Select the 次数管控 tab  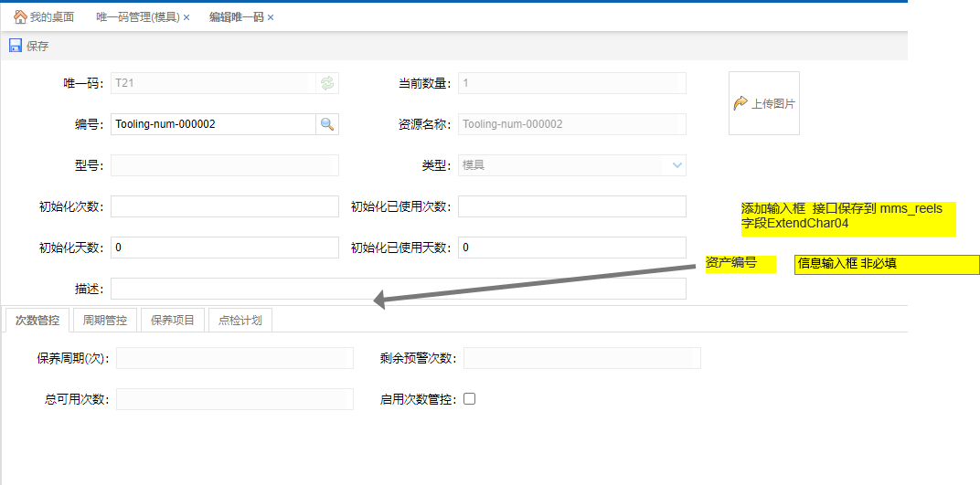point(37,321)
